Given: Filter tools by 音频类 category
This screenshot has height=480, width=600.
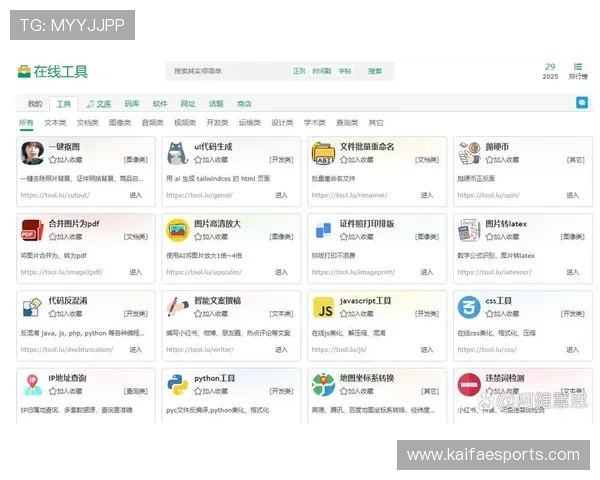Looking at the screenshot, I should click(x=152, y=122).
